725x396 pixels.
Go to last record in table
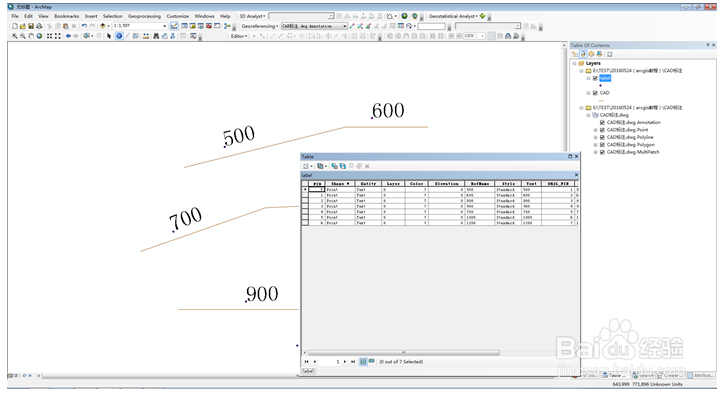(x=353, y=362)
